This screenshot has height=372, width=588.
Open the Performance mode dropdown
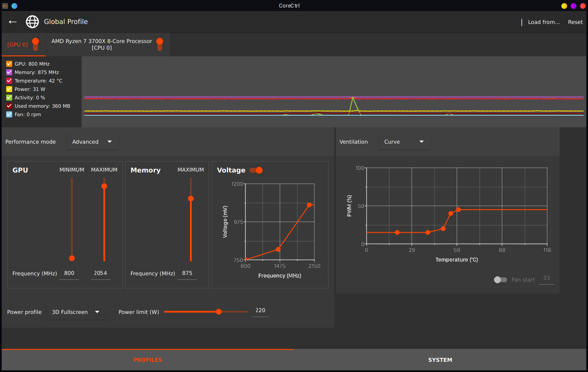point(92,141)
